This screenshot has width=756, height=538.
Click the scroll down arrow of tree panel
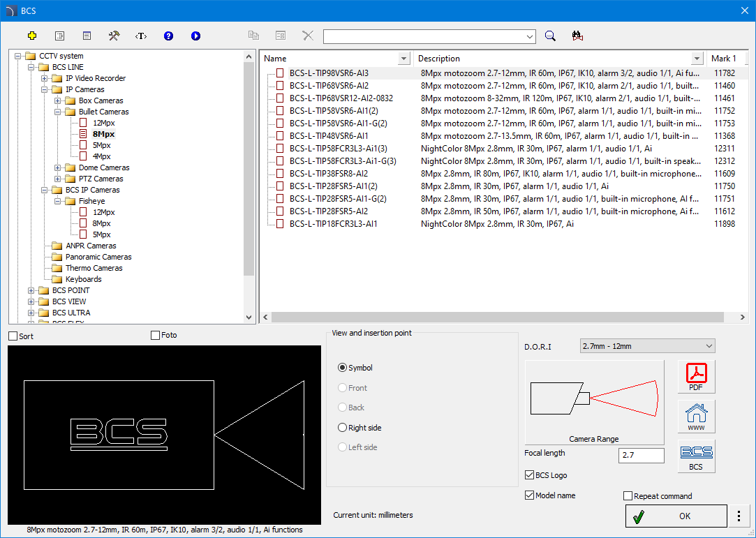click(249, 317)
